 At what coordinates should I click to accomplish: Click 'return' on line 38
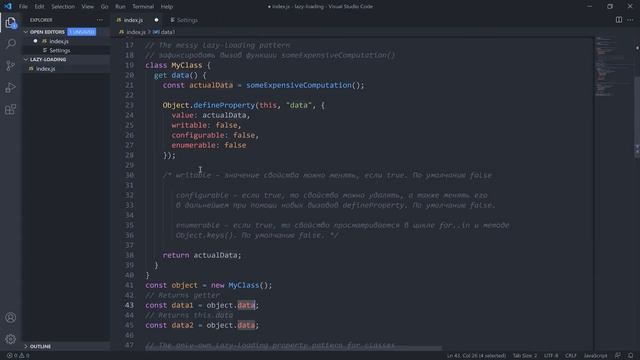tap(176, 255)
